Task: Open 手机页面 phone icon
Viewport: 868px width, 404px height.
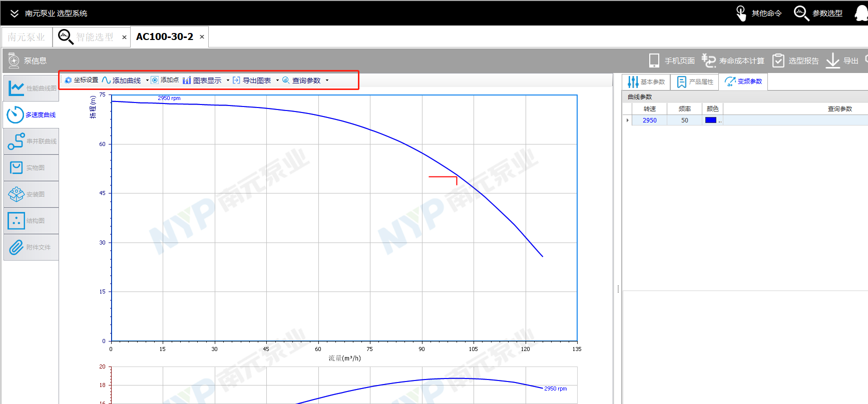Action: (654, 60)
